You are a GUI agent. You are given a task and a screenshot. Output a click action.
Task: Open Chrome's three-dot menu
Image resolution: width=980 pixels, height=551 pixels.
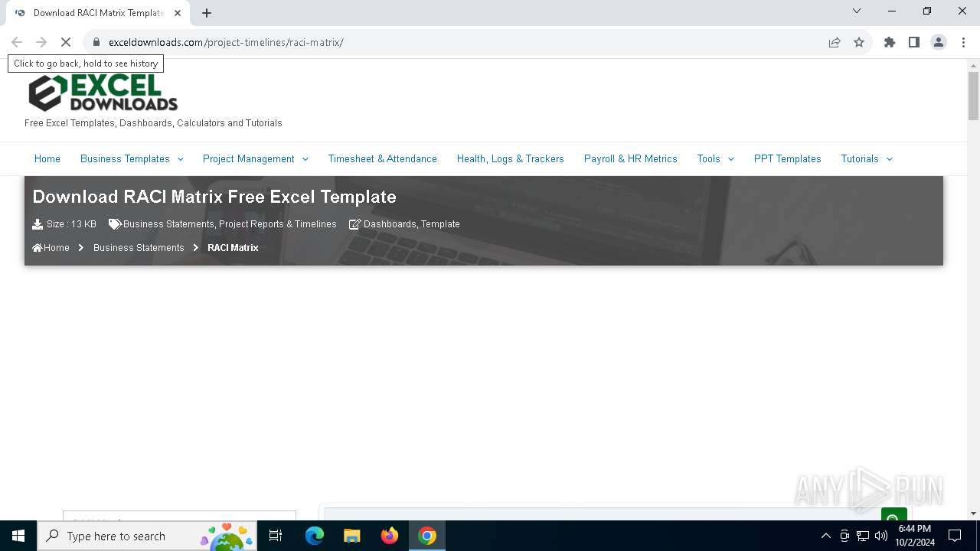[962, 42]
